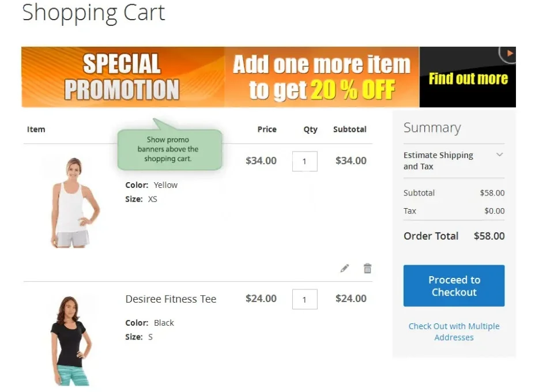Click the play arrow icon on banner

510,53
